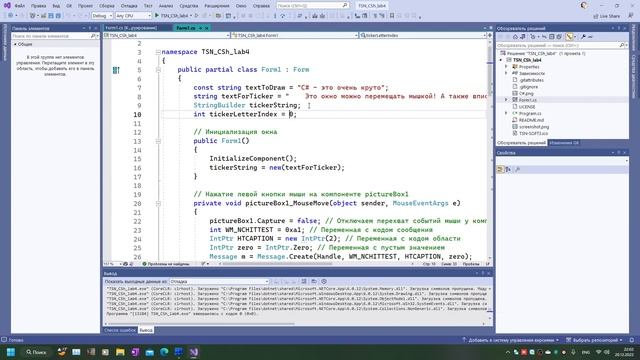
Task: Open output source dropdown showing Отладка
Action: tap(219, 282)
